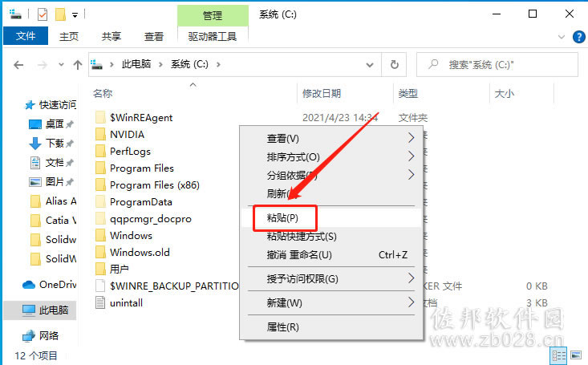The image size is (588, 365).
Task: Select the $WINRE_BACKUP_PARTITION file icon
Action: coord(100,286)
